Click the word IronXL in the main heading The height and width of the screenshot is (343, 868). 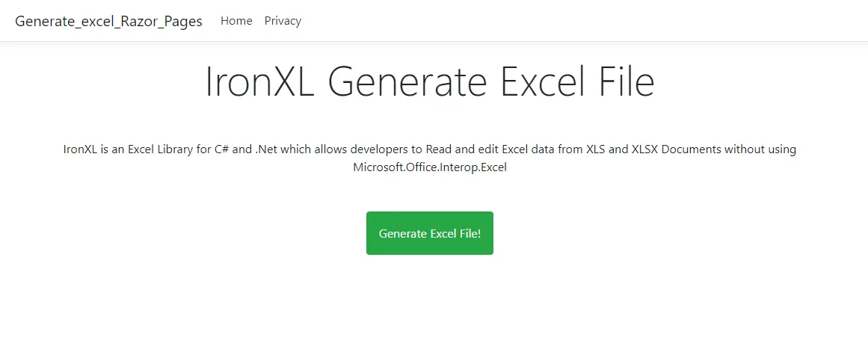pos(259,81)
